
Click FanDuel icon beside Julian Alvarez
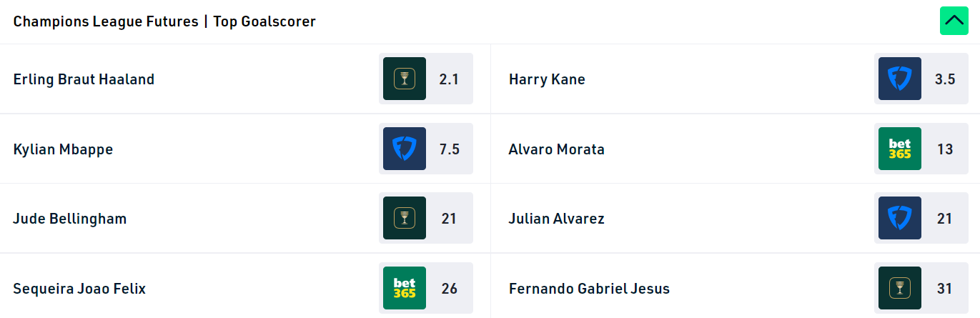[x=900, y=218]
